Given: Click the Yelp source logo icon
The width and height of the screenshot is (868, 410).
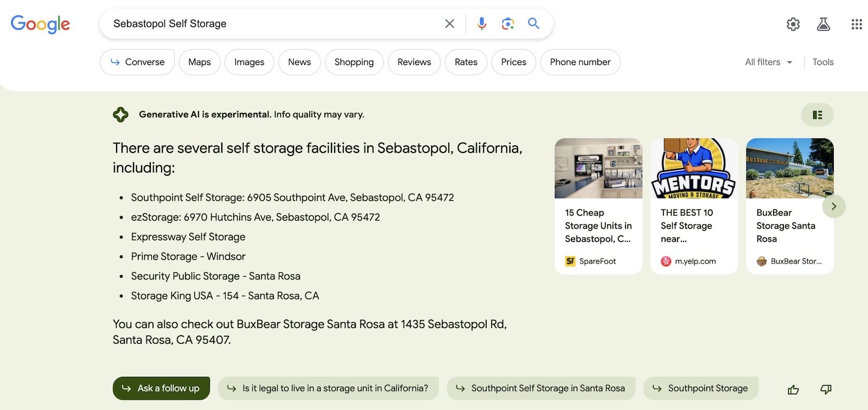Looking at the screenshot, I should click(x=666, y=261).
